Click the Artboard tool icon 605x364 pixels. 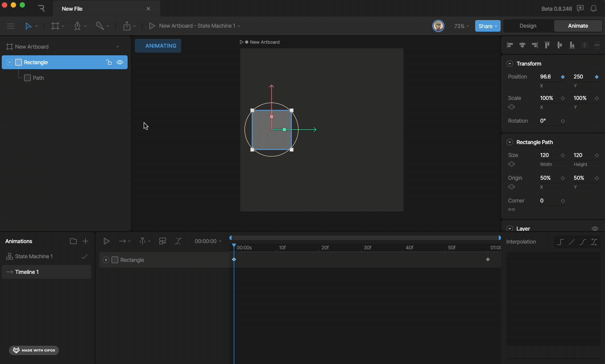click(55, 26)
